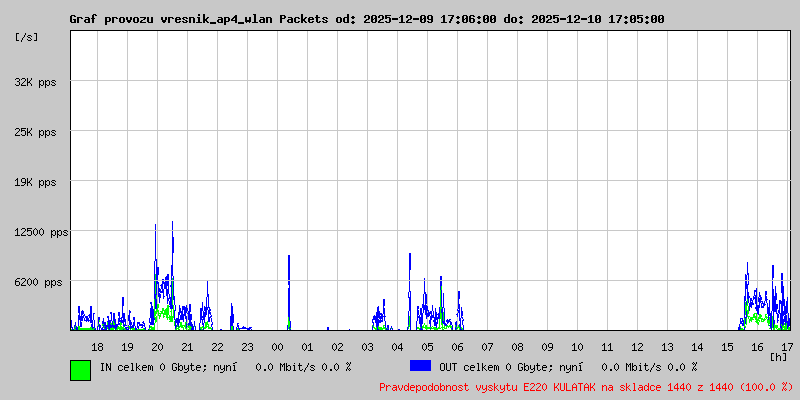The width and height of the screenshot is (800, 400).
Task: Click hour label '06' on time axis
Action: [x=458, y=347]
